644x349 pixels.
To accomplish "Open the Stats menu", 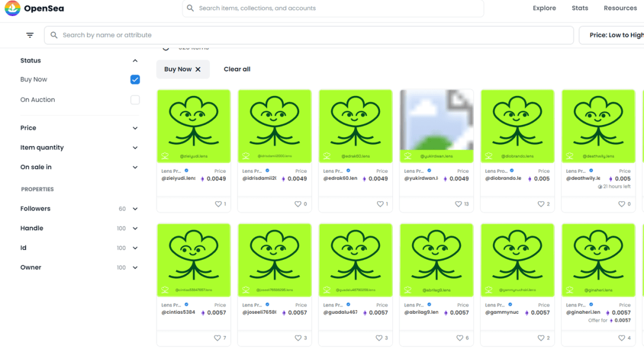I will tap(580, 8).
